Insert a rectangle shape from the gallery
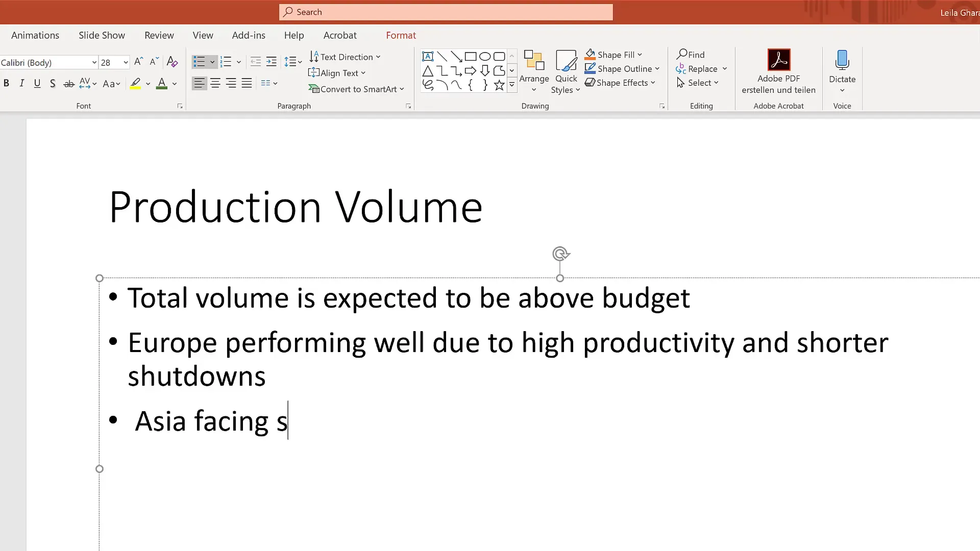Viewport: 980px width, 551px height. point(471,56)
